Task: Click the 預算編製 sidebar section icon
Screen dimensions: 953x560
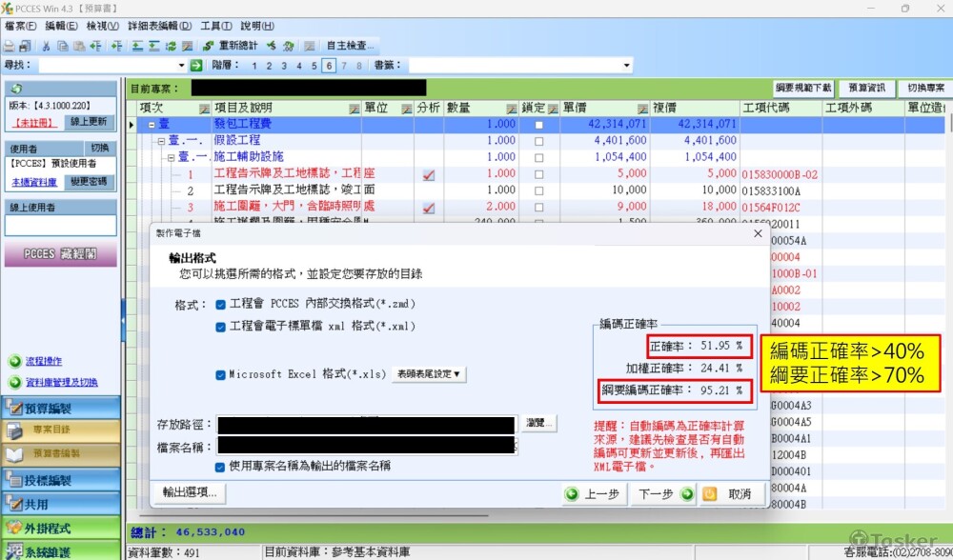Action: point(16,409)
